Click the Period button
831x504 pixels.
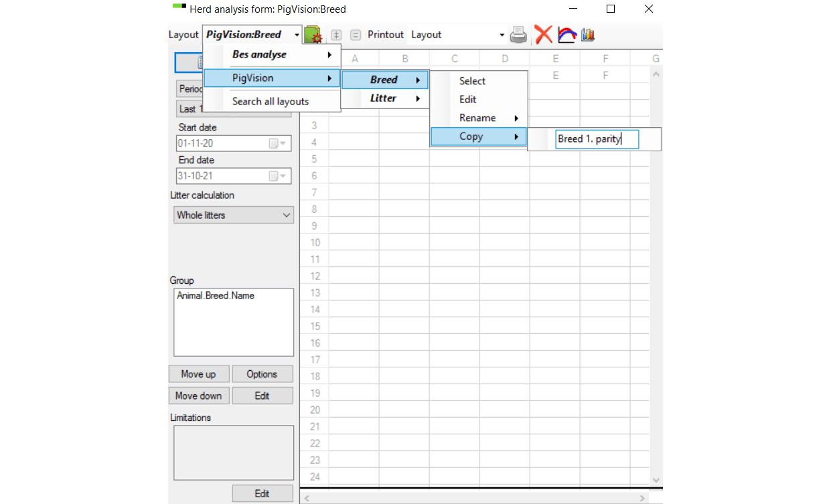190,89
